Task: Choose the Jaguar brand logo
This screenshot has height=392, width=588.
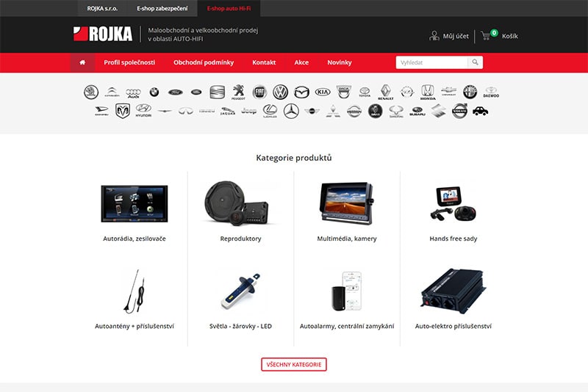Action: pos(228,111)
